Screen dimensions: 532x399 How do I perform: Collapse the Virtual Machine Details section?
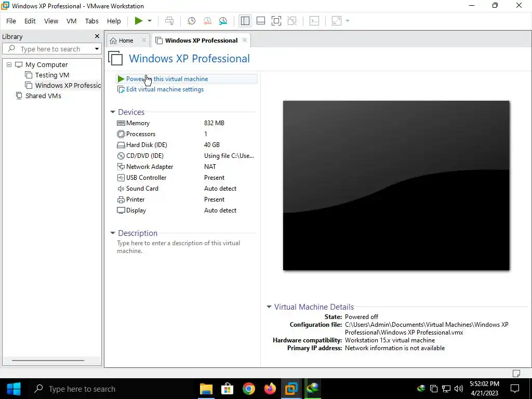coord(269,307)
